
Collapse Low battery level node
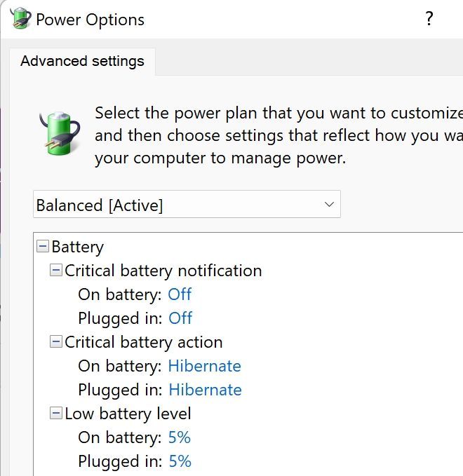click(x=56, y=414)
